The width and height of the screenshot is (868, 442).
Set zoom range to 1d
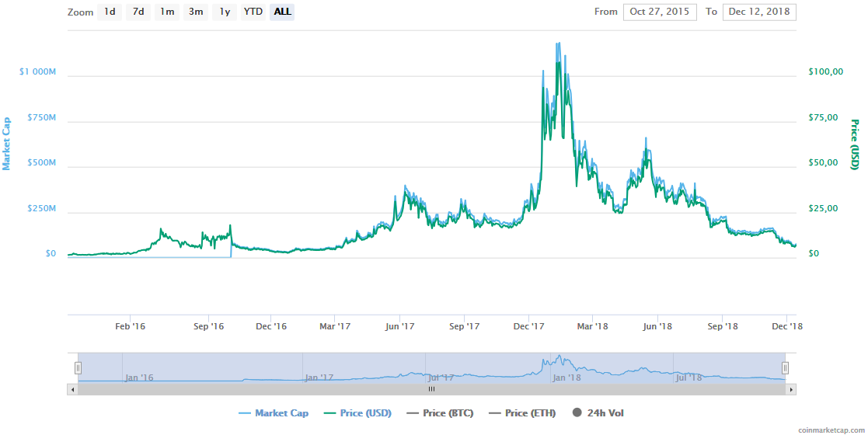(110, 12)
